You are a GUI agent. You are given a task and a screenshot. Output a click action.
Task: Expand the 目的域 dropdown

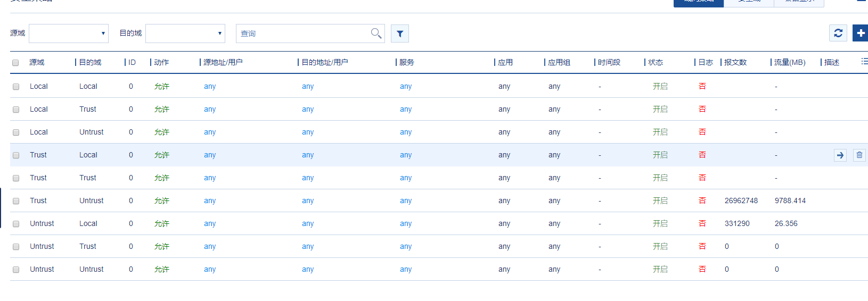point(185,34)
